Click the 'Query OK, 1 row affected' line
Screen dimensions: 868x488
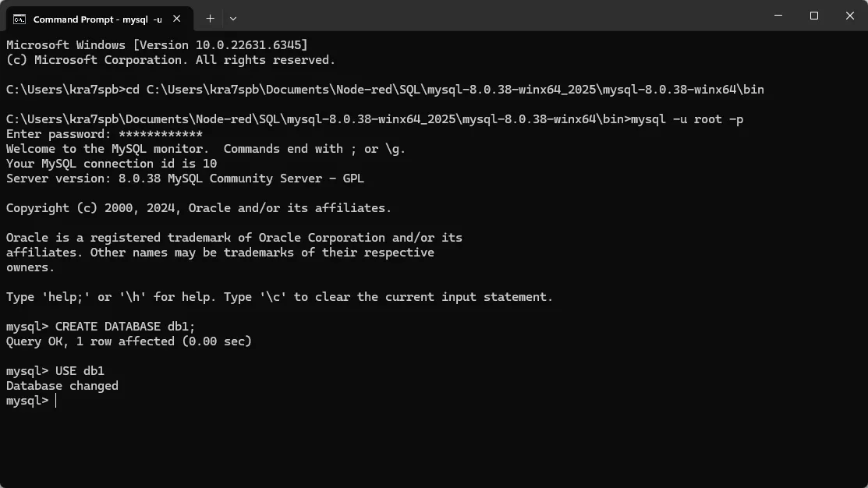click(x=129, y=341)
